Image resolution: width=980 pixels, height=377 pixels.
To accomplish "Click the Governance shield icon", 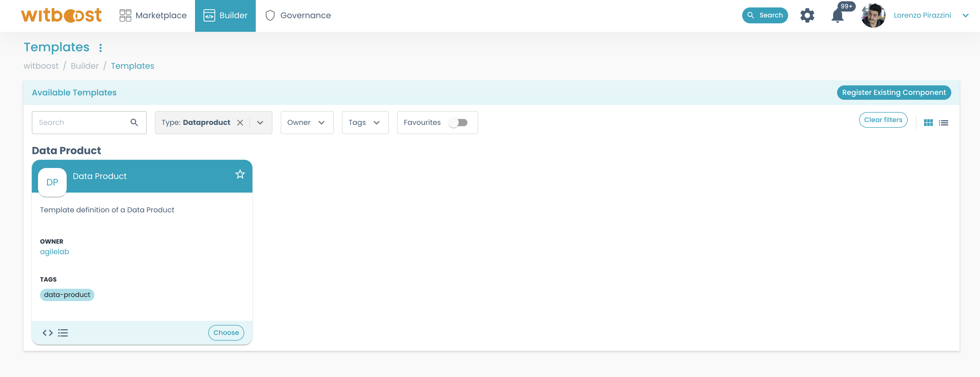I will [x=270, y=15].
